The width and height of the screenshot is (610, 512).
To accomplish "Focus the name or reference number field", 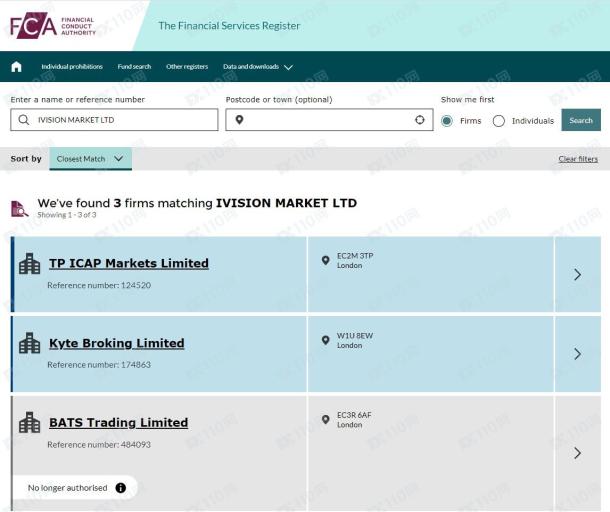I will coord(114,120).
